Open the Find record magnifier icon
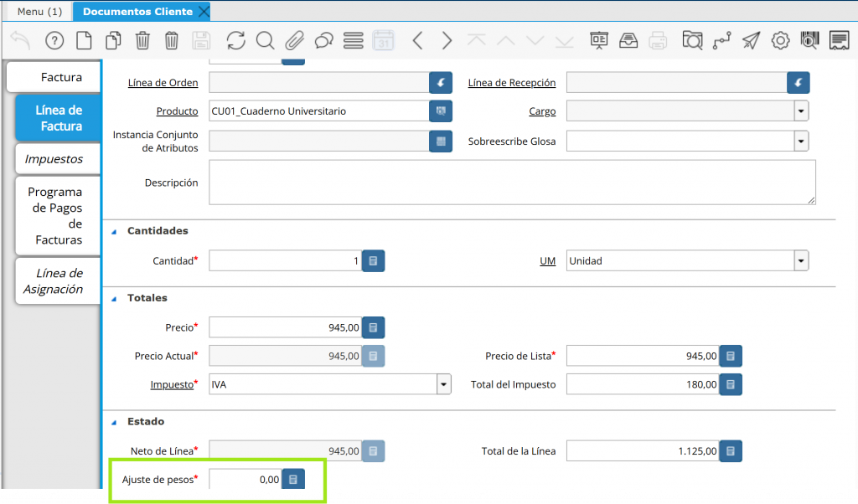This screenshot has height=504, width=858. 266,40
